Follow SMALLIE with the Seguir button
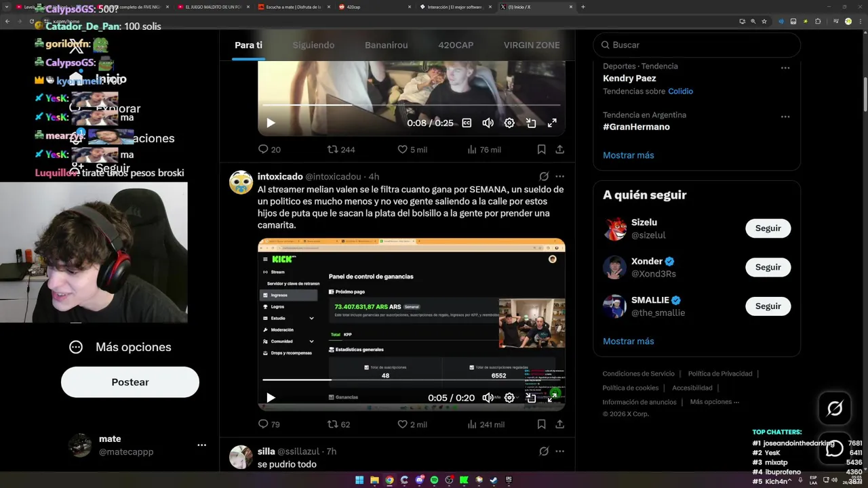The width and height of the screenshot is (868, 488). coord(768,306)
